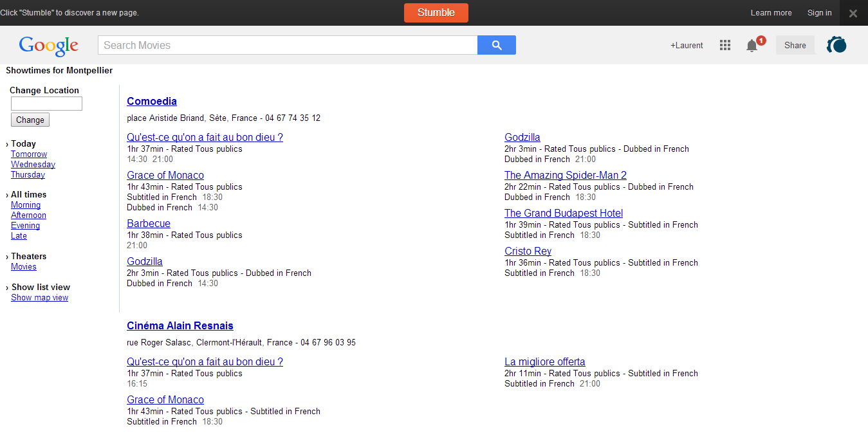This screenshot has height=438, width=868.
Task: Filter showtimes by Evening
Action: click(25, 226)
